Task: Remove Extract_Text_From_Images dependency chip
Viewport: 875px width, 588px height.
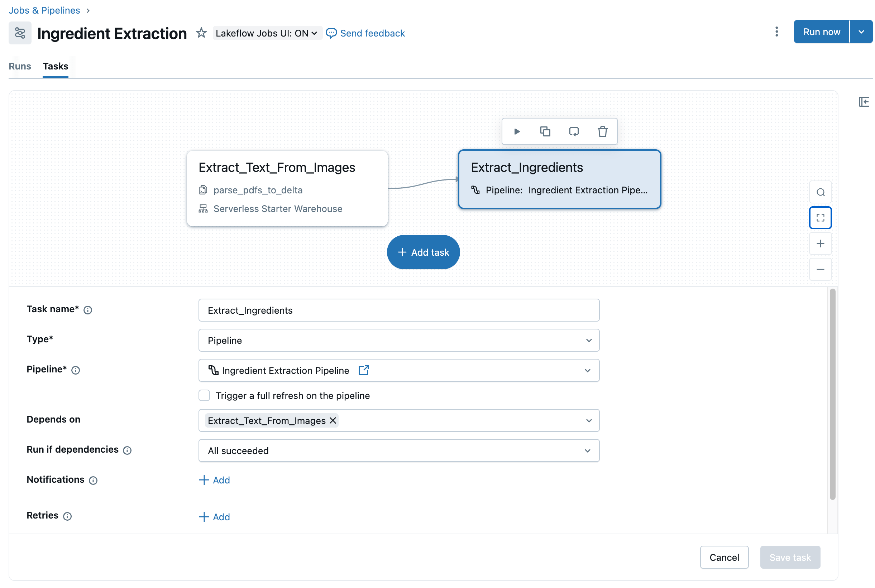Action: (x=333, y=421)
